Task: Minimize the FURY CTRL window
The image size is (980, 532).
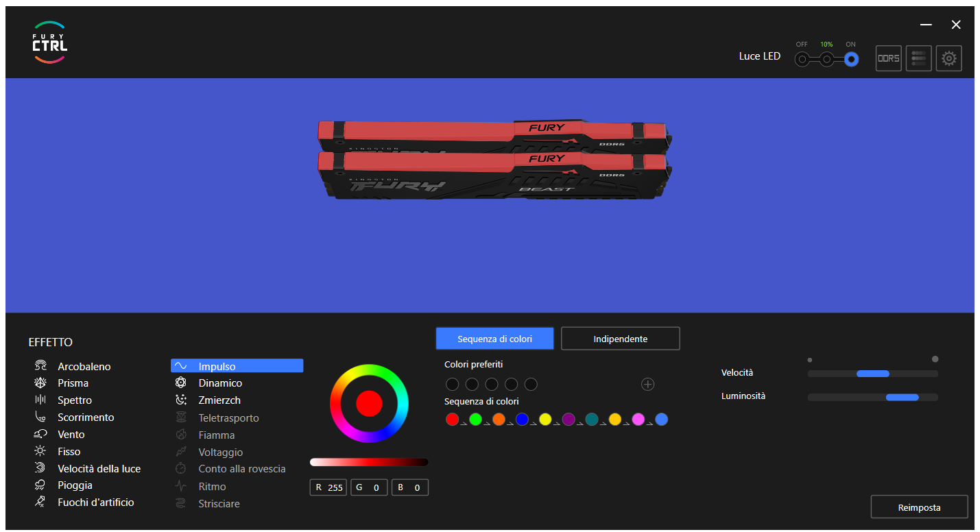Action: [927, 25]
